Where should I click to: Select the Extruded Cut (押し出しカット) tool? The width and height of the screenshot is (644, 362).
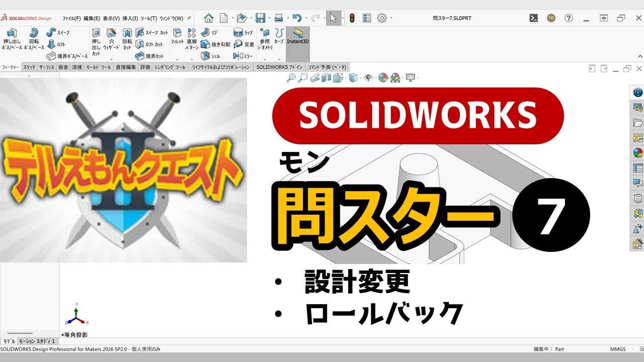pos(96,41)
